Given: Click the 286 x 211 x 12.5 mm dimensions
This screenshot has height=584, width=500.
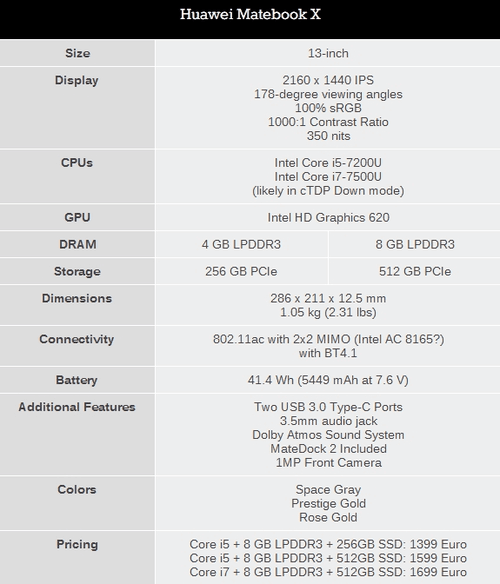Looking at the screenshot, I should click(x=328, y=298).
